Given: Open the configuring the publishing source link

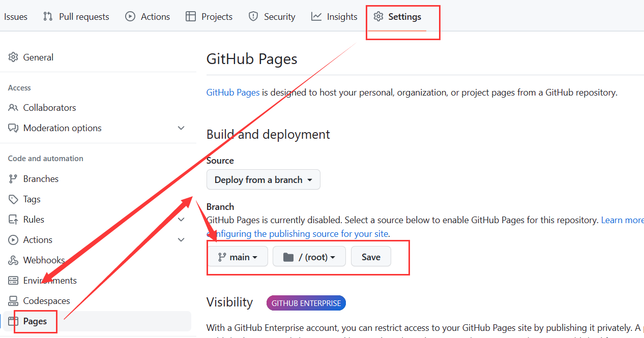Looking at the screenshot, I should pyautogui.click(x=298, y=234).
